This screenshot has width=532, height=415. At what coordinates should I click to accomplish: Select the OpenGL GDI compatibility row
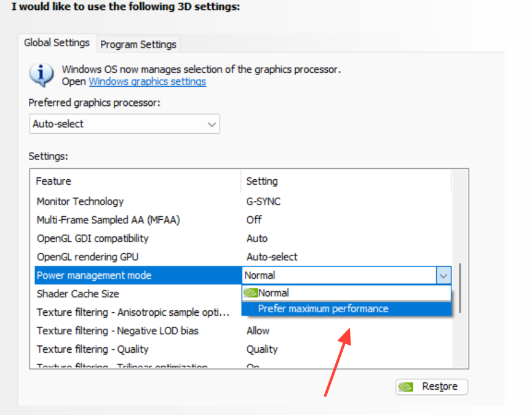pyautogui.click(x=243, y=238)
